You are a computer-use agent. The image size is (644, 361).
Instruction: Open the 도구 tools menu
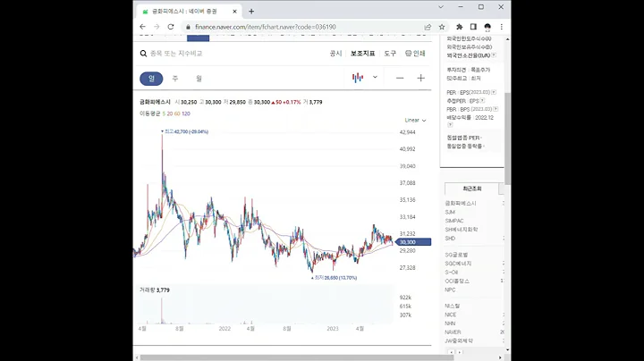pyautogui.click(x=390, y=54)
